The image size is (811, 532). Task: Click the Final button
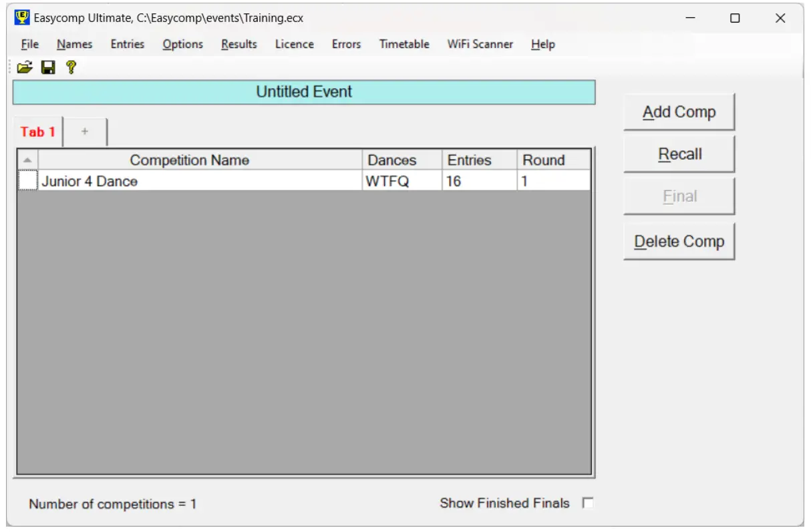pos(679,196)
